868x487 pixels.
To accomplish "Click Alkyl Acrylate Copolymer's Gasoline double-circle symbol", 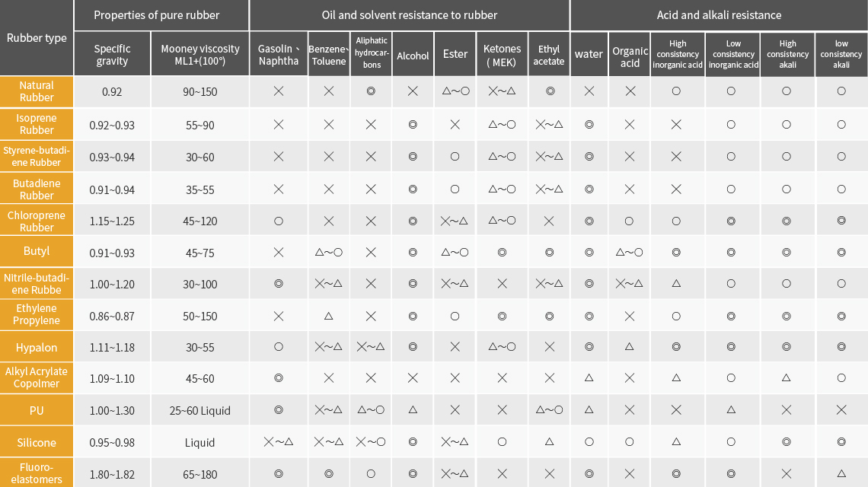I will tap(279, 378).
